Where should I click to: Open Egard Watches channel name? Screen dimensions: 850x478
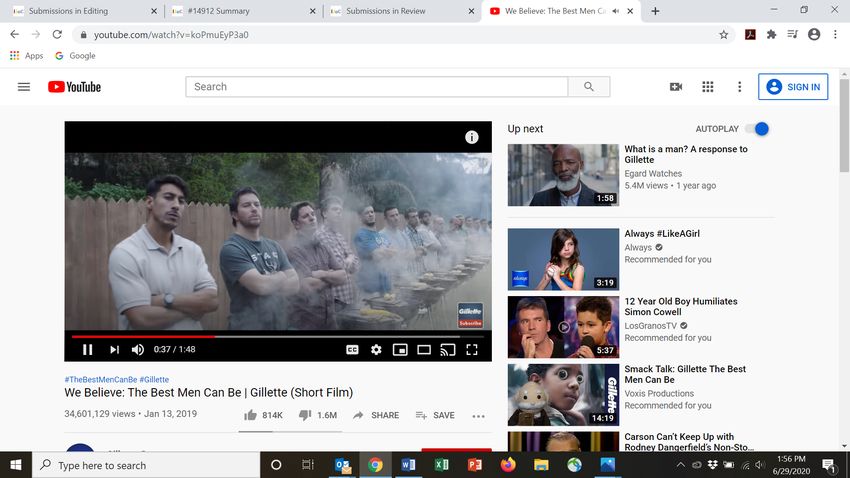click(653, 173)
